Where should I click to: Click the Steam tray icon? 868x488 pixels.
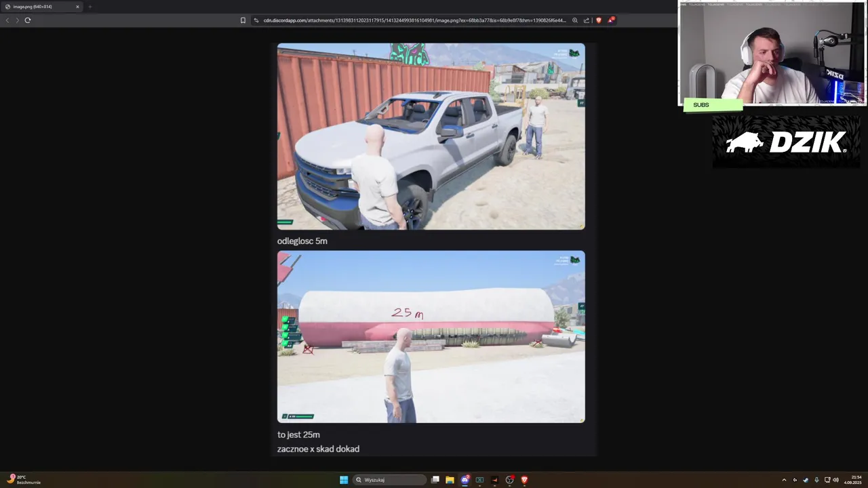tap(806, 480)
